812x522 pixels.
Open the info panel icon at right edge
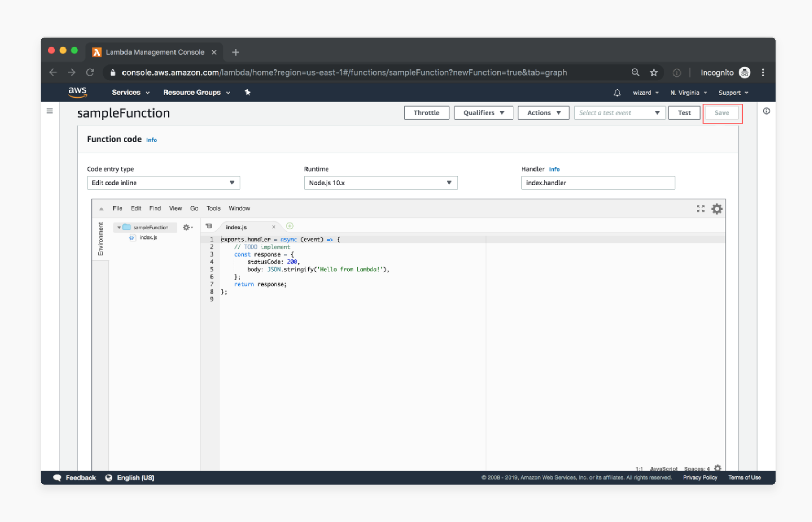tap(766, 111)
